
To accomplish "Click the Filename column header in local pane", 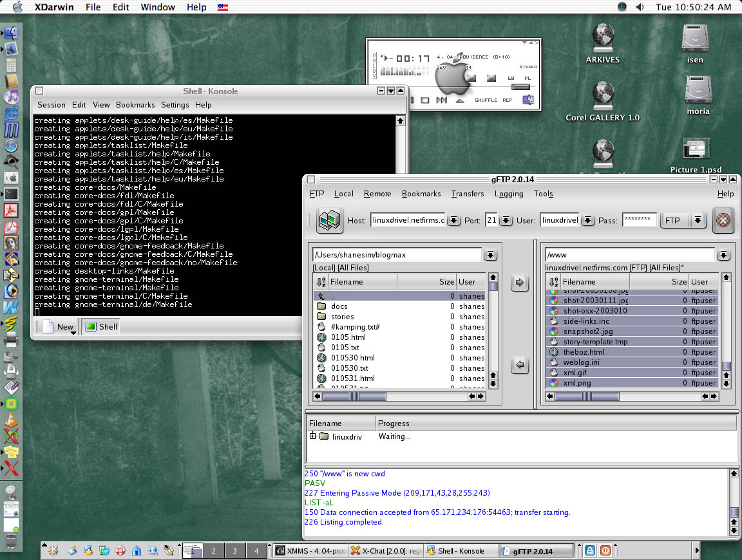I will pos(363,282).
